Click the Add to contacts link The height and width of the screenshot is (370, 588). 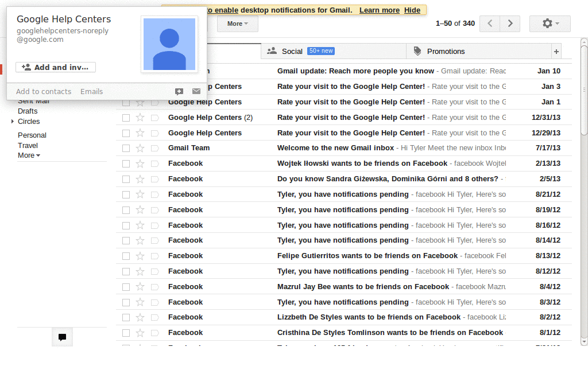click(44, 91)
